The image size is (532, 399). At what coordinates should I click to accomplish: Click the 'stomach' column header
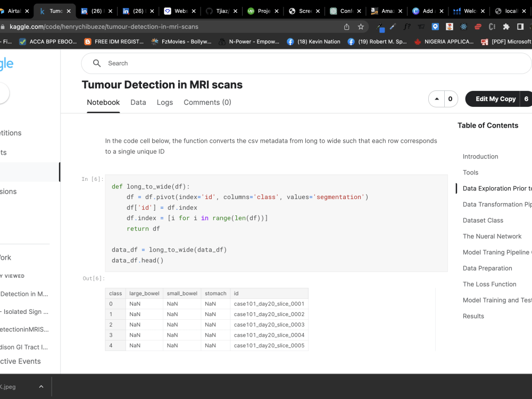(x=215, y=294)
